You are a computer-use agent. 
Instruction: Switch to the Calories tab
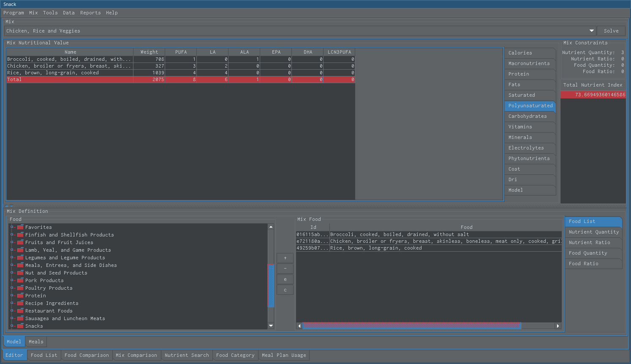coord(530,53)
